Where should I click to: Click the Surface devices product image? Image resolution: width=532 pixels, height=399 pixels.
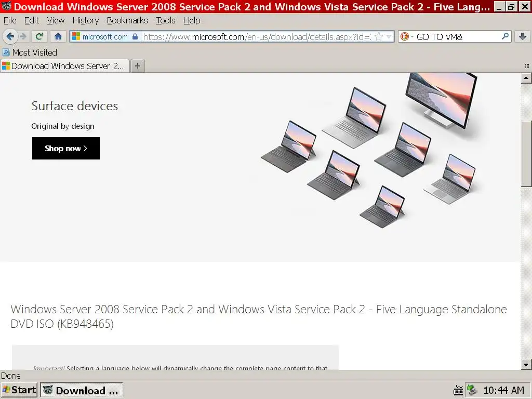pos(369,150)
